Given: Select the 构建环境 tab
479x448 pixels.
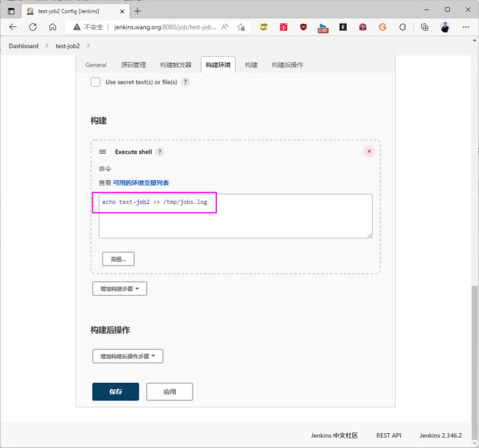Looking at the screenshot, I should pyautogui.click(x=218, y=65).
